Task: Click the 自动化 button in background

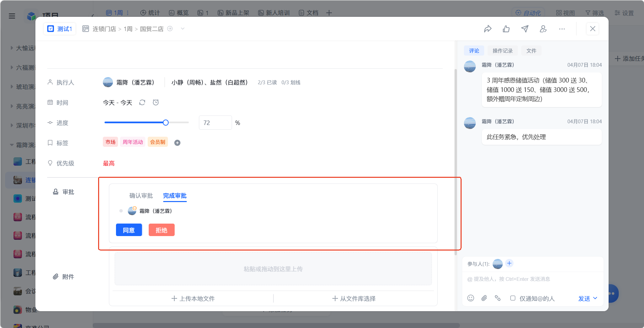Action: pyautogui.click(x=528, y=13)
